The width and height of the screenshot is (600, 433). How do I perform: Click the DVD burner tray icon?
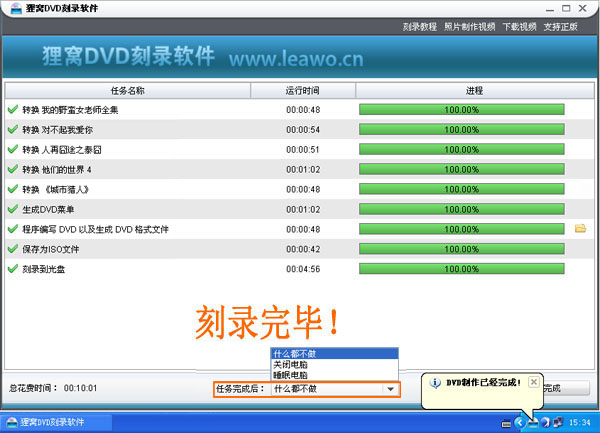(533, 423)
